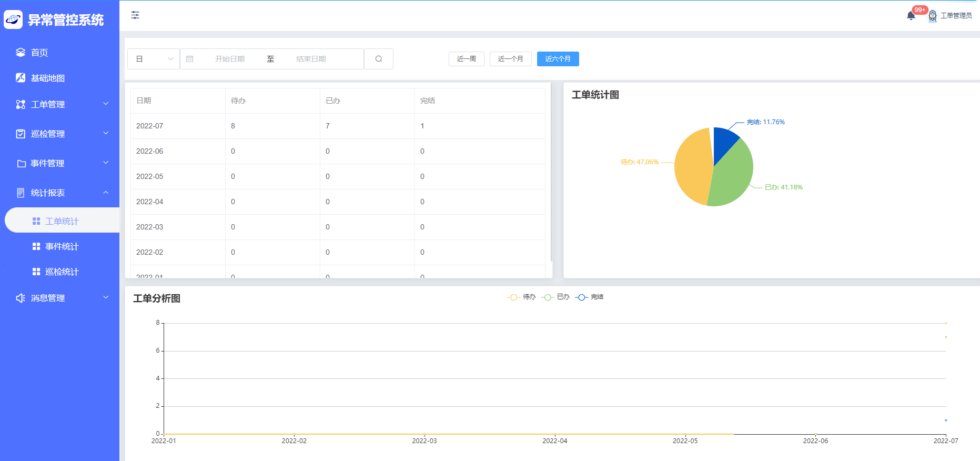The width and height of the screenshot is (980, 461).
Task: Collapse the 统计报表 menu chevron
Action: click(x=106, y=192)
